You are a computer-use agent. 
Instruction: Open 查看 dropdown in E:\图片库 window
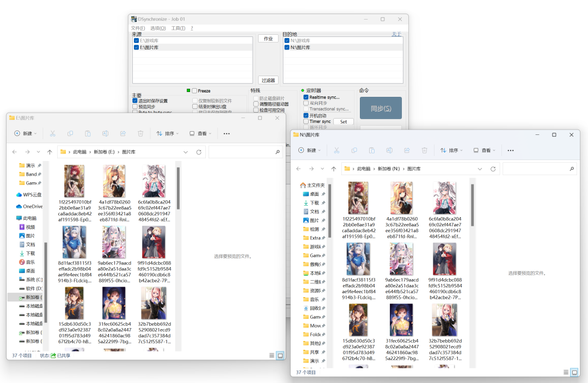coord(200,133)
